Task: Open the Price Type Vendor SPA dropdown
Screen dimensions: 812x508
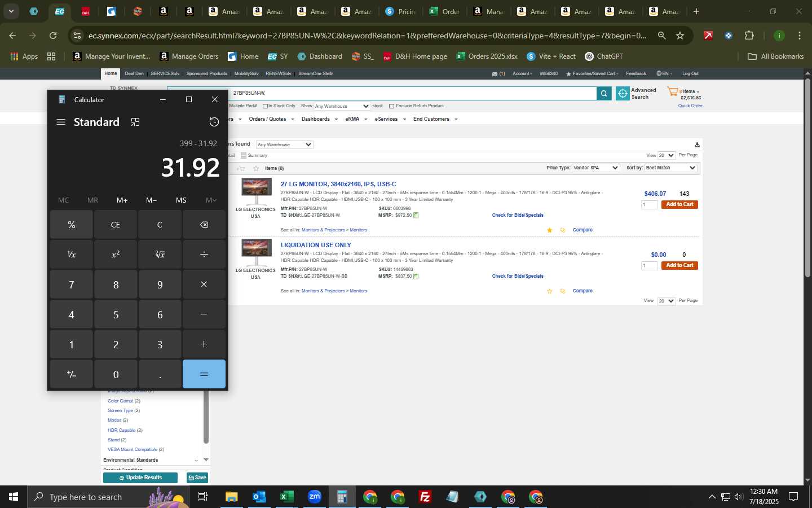Action: (595, 168)
